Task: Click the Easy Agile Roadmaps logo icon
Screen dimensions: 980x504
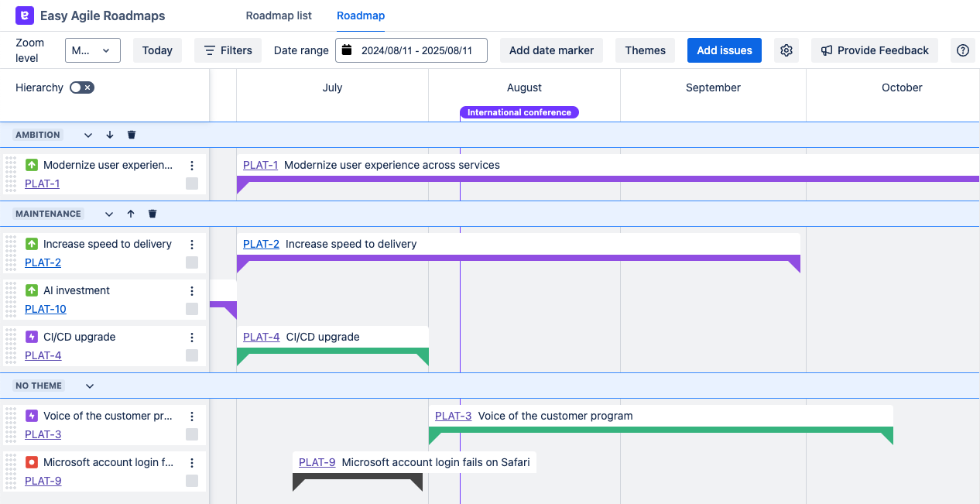Action: 25,15
